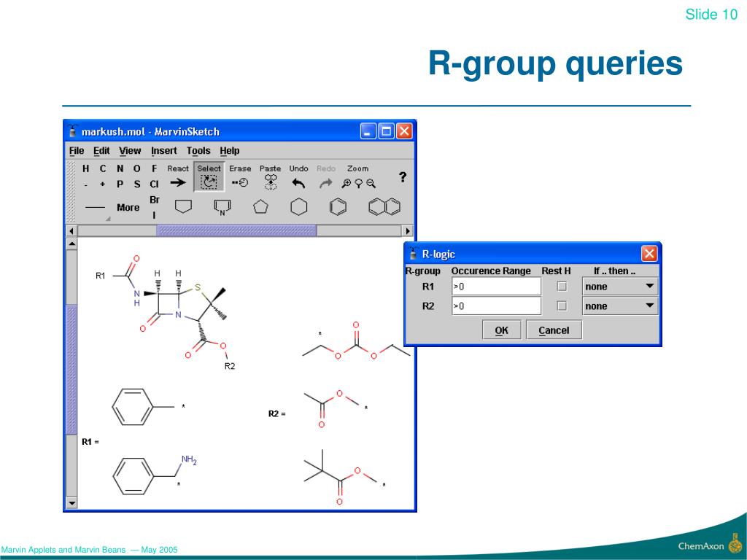Image resolution: width=747 pixels, height=560 pixels.
Task: Click the middle zoom magnifier icon
Action: click(359, 183)
